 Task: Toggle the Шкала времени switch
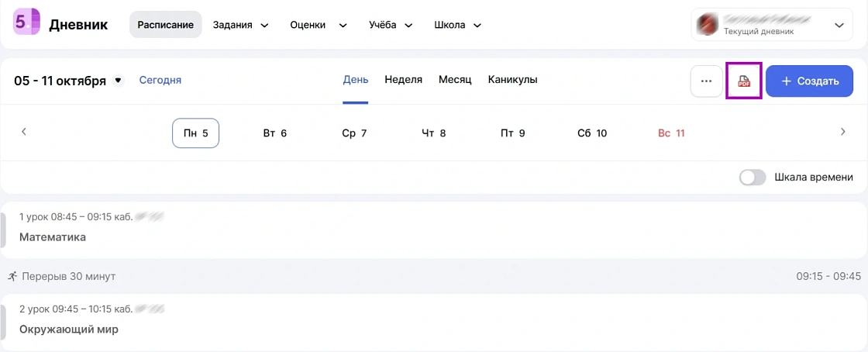click(x=753, y=177)
